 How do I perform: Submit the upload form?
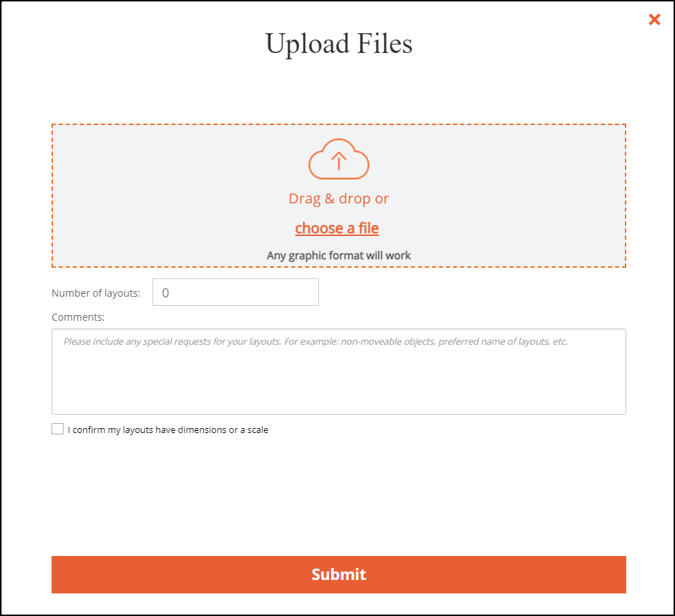(x=339, y=574)
